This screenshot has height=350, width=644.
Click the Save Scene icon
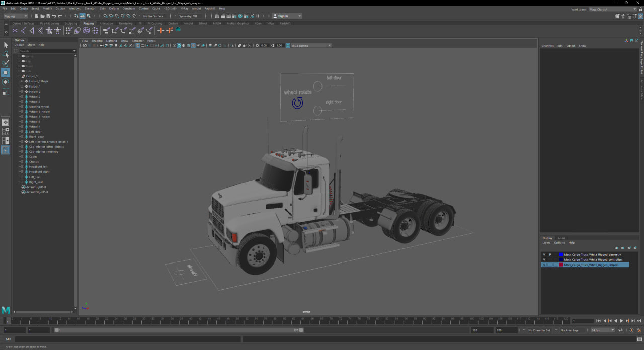(x=48, y=16)
